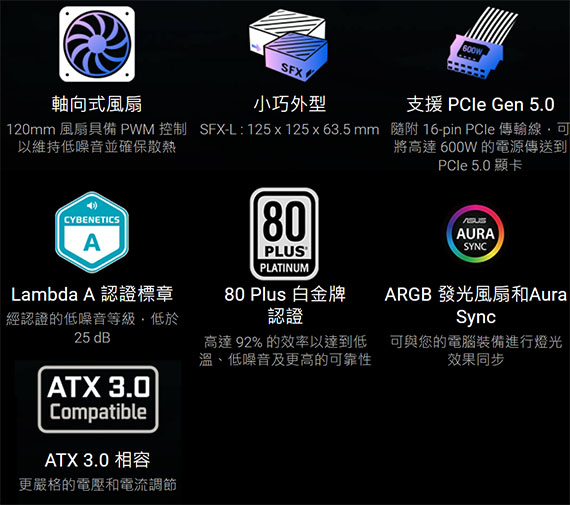The width and height of the screenshot is (570, 505).
Task: Click the 25 dB noise level description
Action: (92, 328)
